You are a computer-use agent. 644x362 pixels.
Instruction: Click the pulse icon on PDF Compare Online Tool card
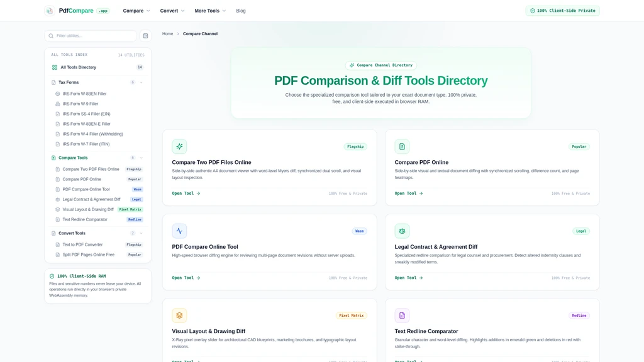[179, 231]
